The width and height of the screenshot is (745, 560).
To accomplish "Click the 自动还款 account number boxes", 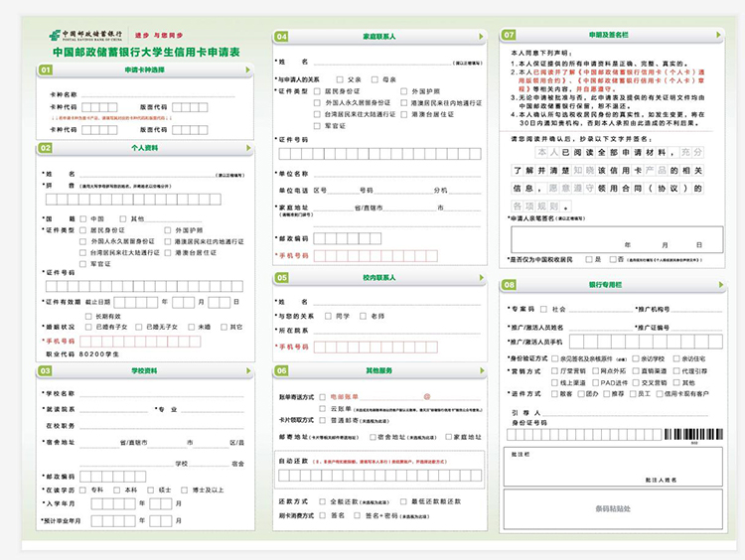I will click(x=380, y=476).
